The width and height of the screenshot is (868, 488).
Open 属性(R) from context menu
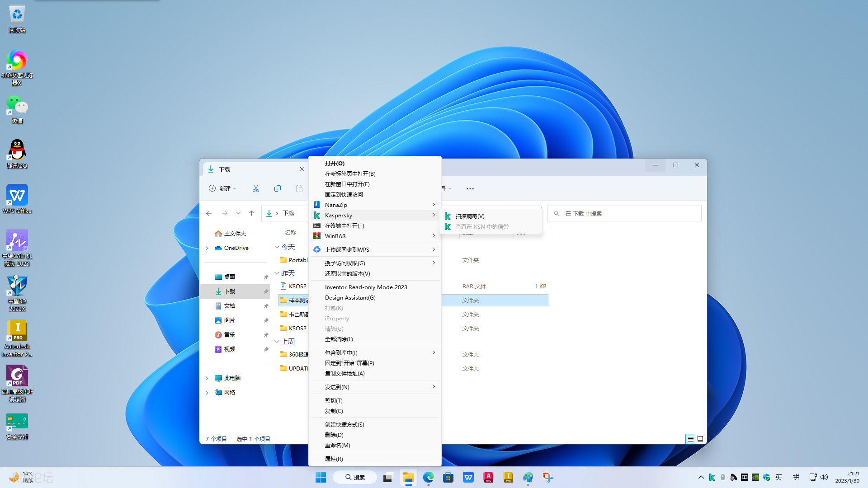tap(375, 459)
